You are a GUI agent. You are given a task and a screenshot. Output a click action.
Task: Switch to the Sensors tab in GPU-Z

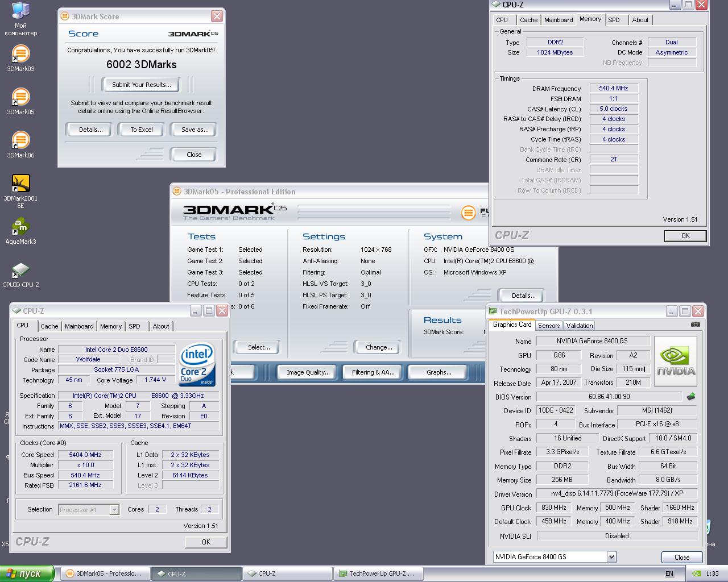coord(549,326)
